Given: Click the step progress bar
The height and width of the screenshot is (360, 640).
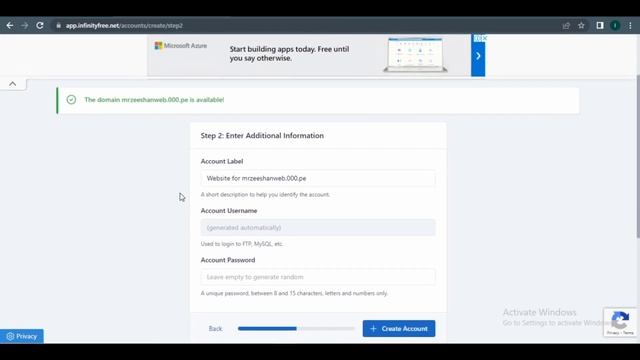Looking at the screenshot, I should tap(296, 329).
